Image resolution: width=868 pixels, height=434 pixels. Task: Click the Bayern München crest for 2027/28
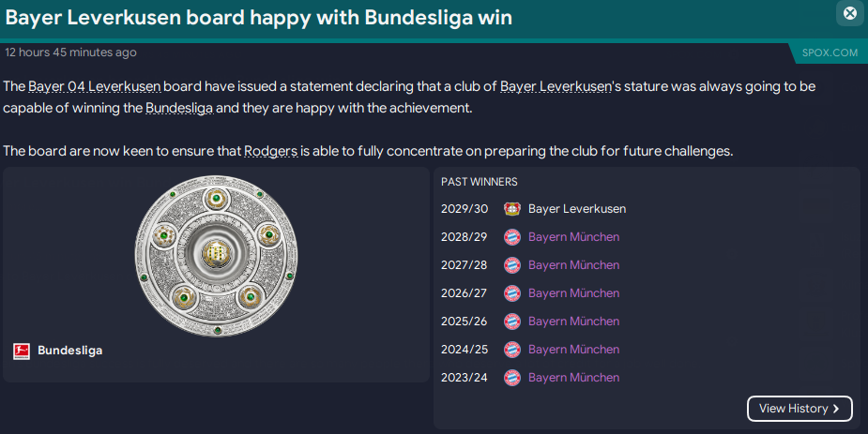coord(511,265)
